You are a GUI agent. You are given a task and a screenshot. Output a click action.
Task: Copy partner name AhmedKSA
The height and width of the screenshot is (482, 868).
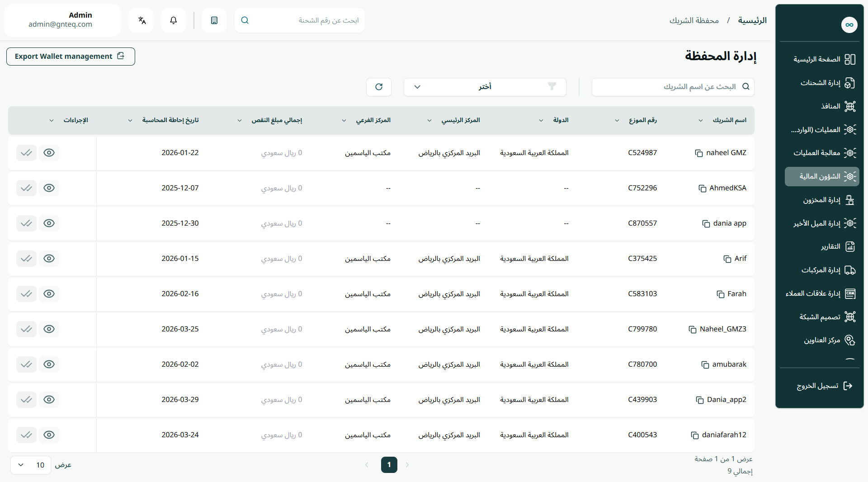(702, 189)
